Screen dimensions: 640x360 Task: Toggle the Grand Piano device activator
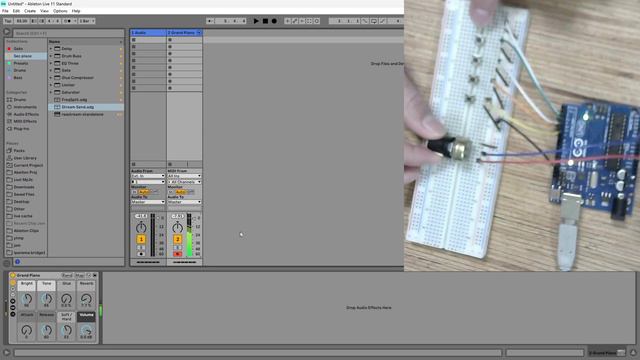coord(13,276)
